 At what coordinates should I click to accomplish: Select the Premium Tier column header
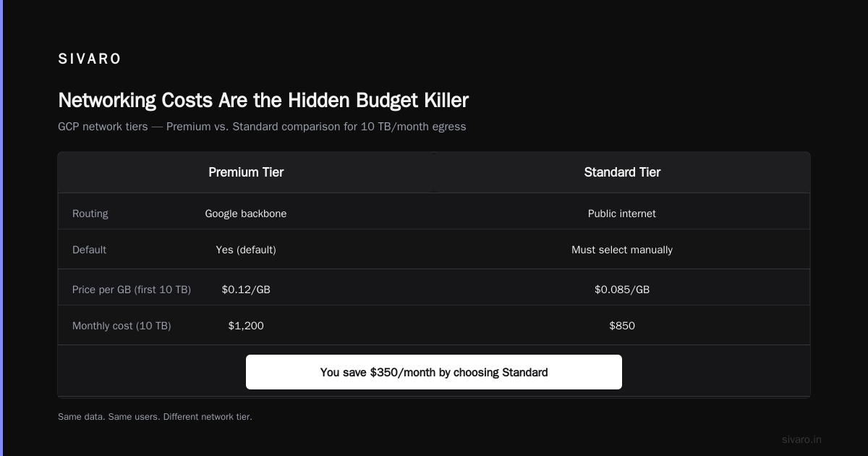click(246, 172)
